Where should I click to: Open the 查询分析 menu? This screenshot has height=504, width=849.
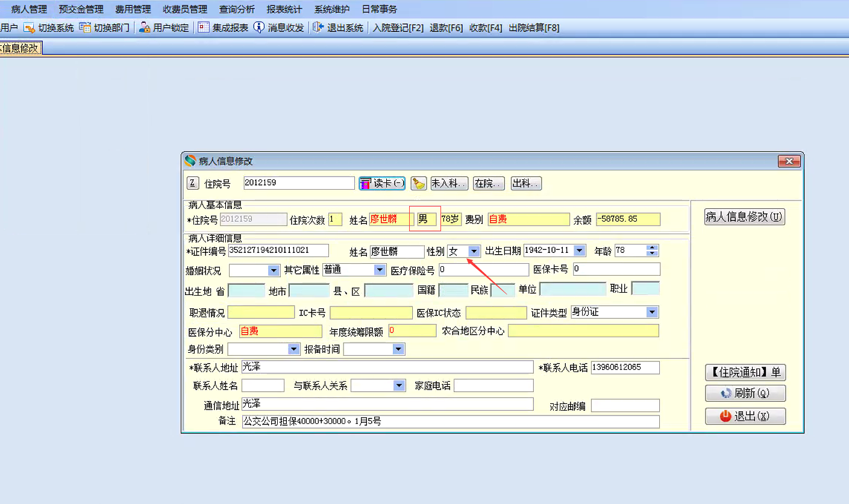tap(237, 9)
